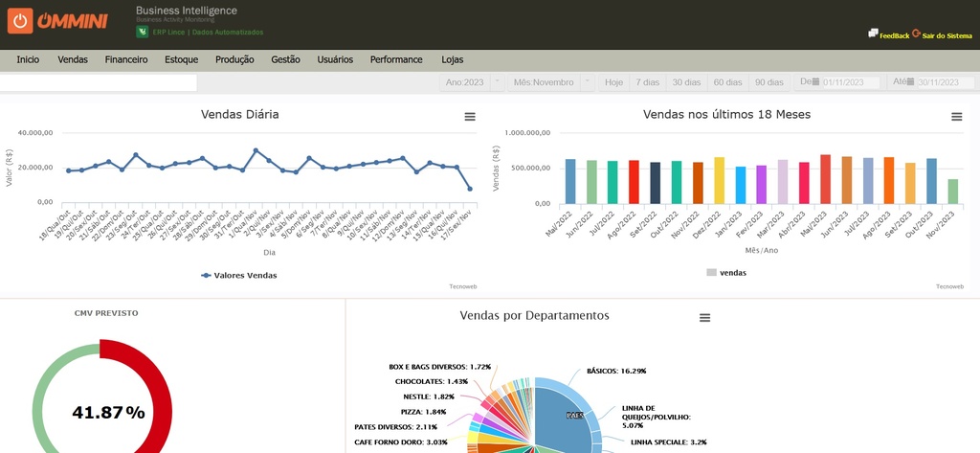The image size is (980, 453).
Task: Open the Usuários menu
Action: pos(335,60)
